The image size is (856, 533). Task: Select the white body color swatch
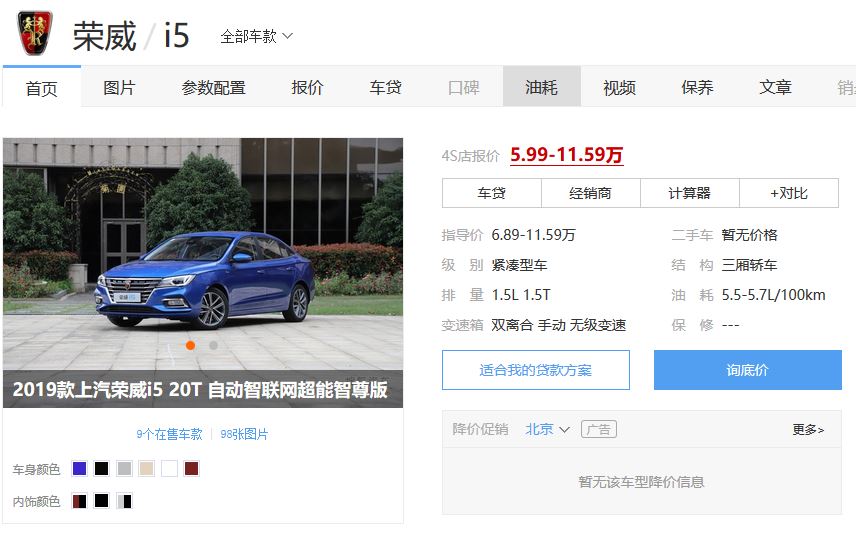pyautogui.click(x=169, y=469)
